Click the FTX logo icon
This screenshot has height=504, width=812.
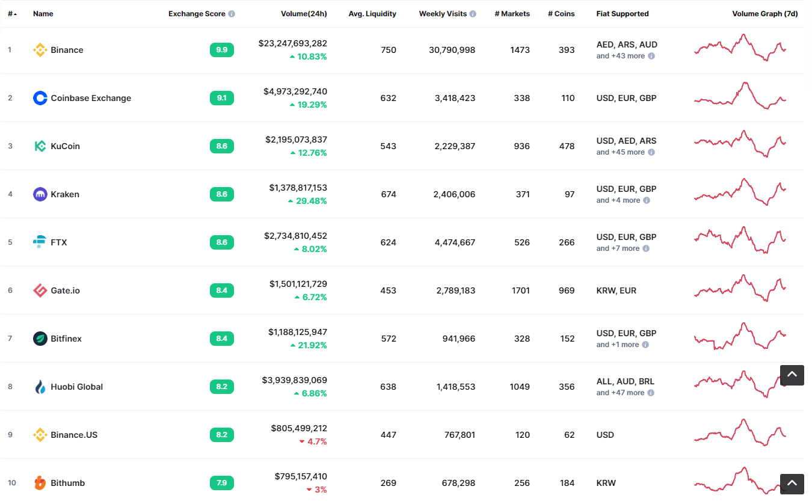coord(40,242)
